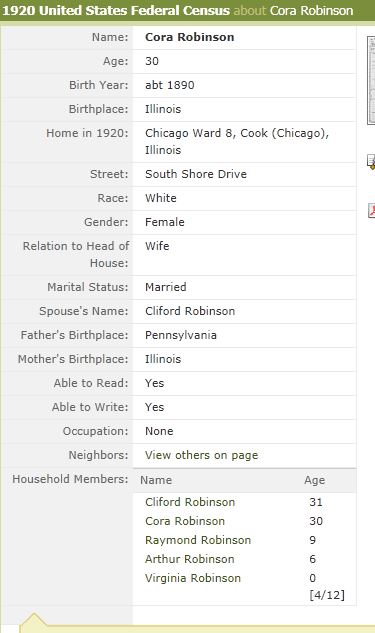The image size is (375, 633).
Task: Open Cliford Robinson's household member record
Action: click(x=190, y=502)
